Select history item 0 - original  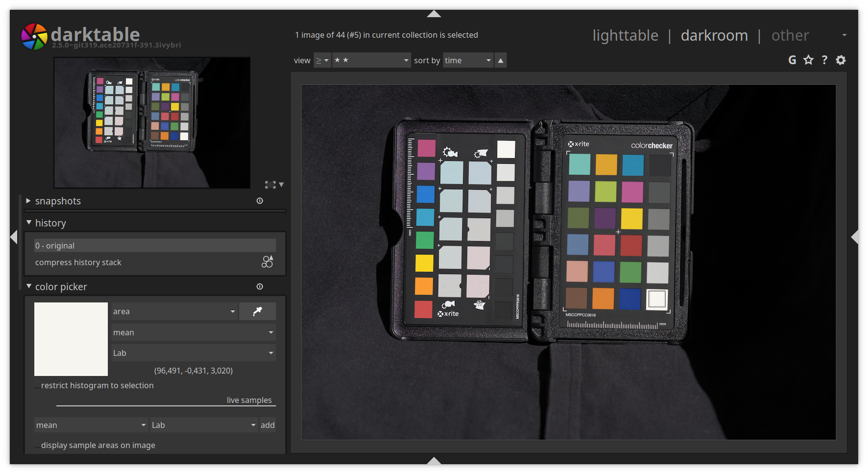pyautogui.click(x=155, y=246)
